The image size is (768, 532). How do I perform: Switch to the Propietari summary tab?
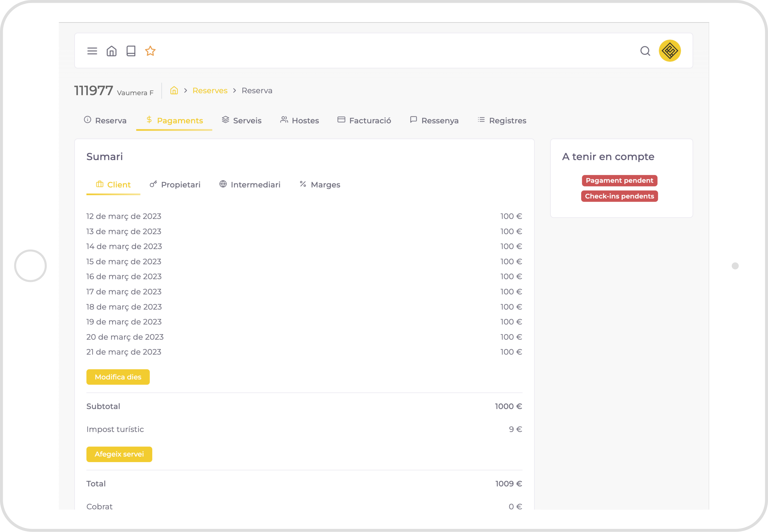175,185
